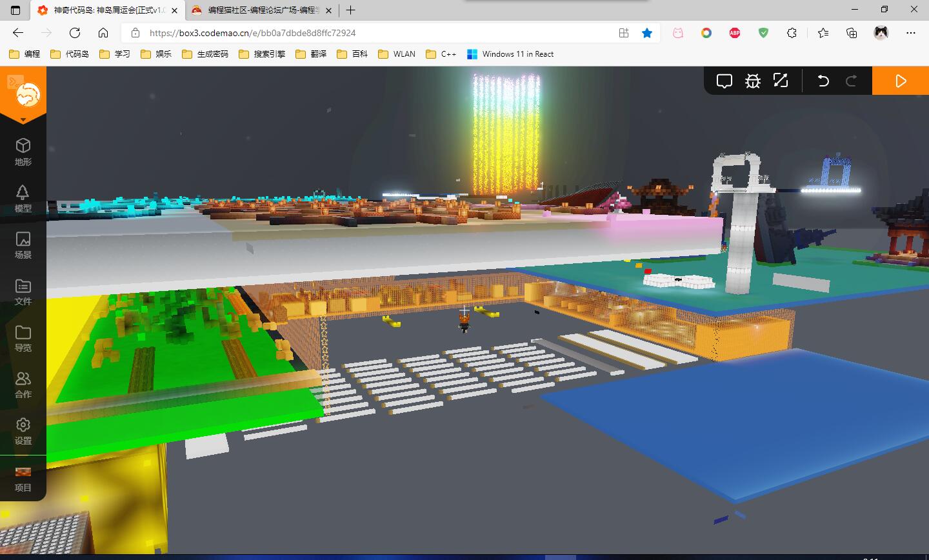Go to the browser home page
This screenshot has height=560, width=929.
click(x=103, y=33)
